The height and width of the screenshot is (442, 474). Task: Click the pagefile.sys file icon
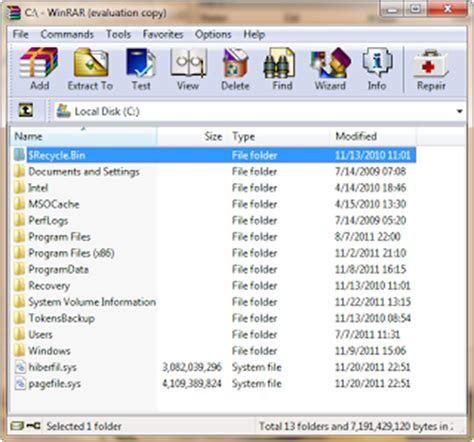pos(20,383)
